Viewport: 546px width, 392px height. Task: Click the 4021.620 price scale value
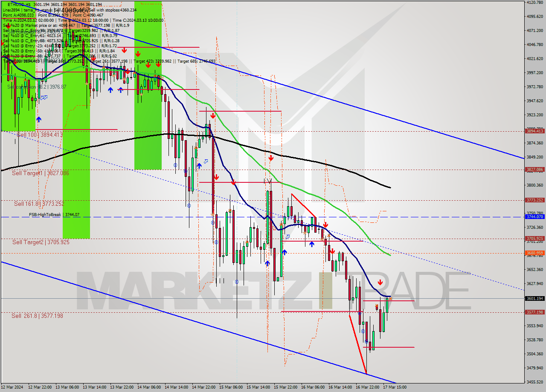[x=534, y=59]
